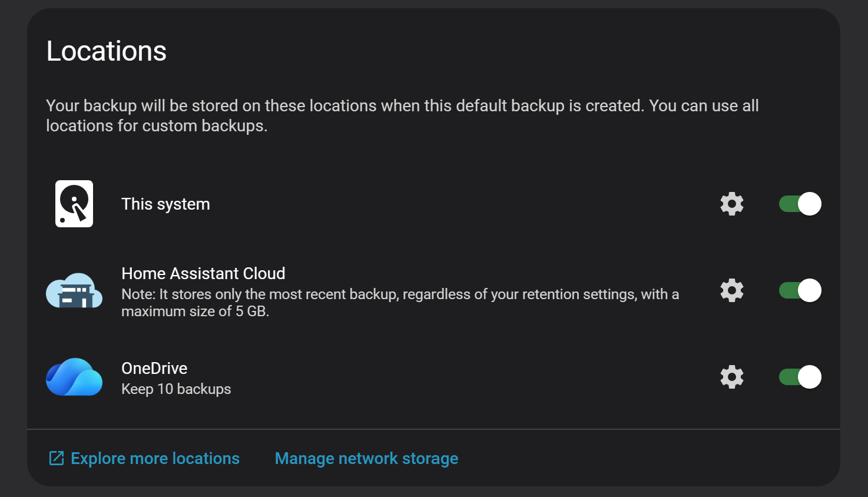Select the OneDrive location name

point(154,368)
